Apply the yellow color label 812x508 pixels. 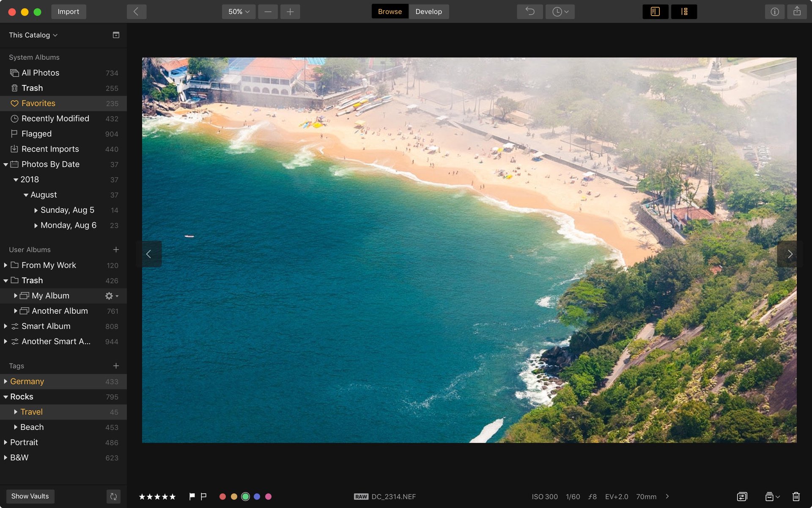234,497
